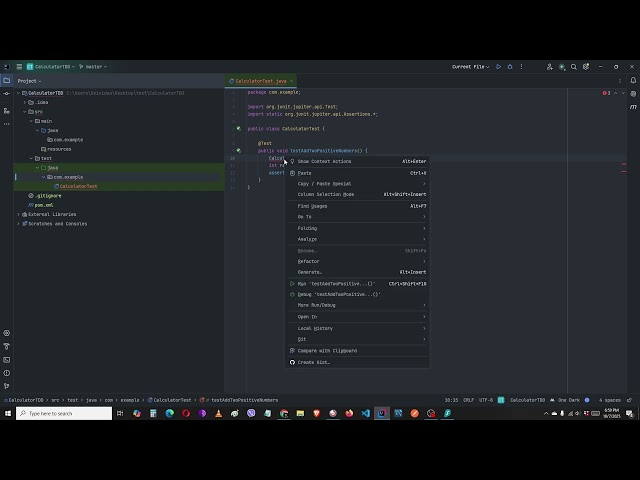Switch to the CalculatorTest.java tab
Viewport: 640px width, 480px height.
[261, 81]
